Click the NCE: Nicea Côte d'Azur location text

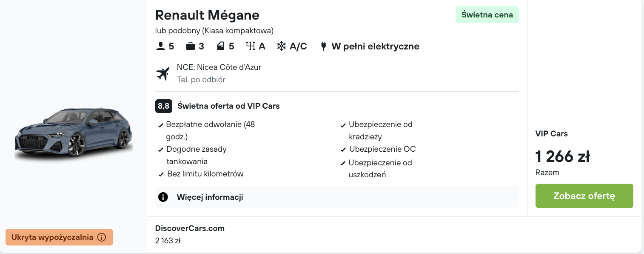pos(219,67)
